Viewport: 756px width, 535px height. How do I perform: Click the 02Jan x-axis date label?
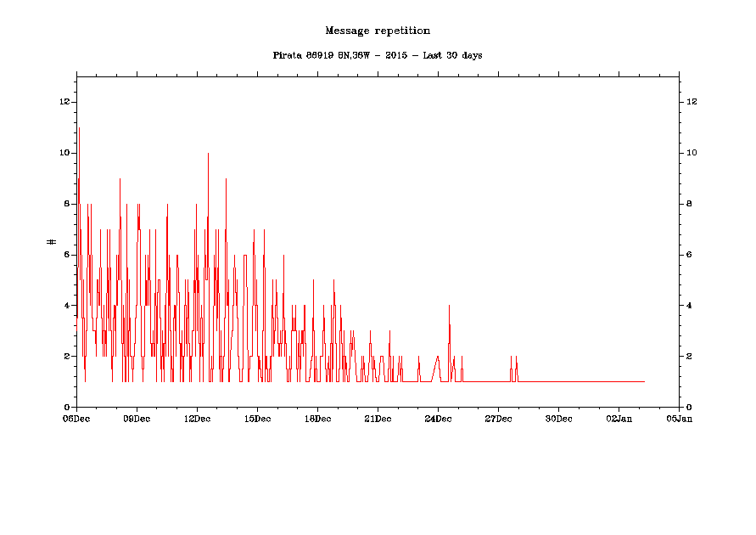pos(619,419)
